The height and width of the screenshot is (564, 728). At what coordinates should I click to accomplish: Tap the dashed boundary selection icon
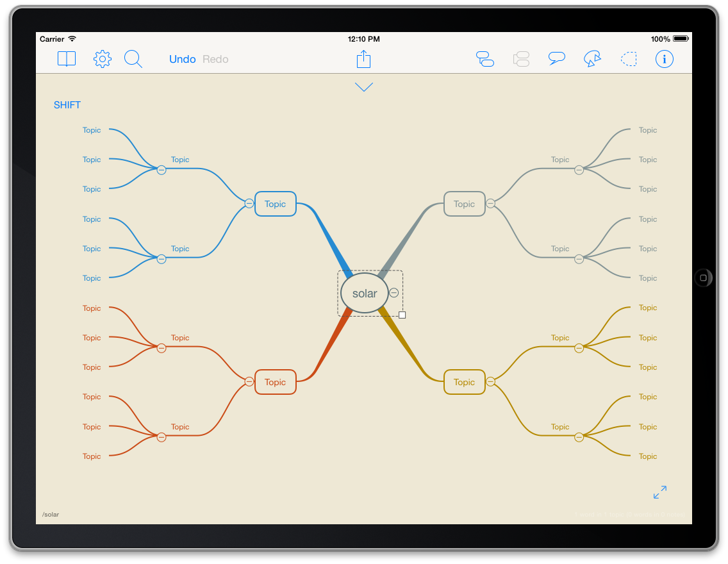point(629,59)
